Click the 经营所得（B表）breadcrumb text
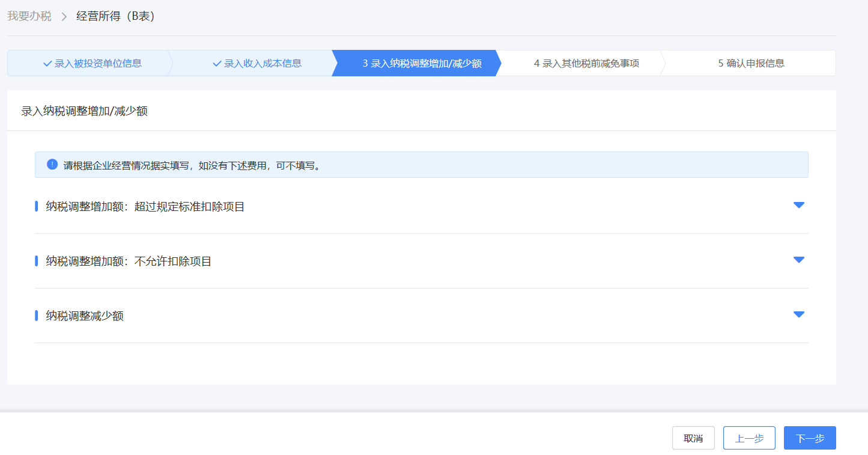 [116, 16]
